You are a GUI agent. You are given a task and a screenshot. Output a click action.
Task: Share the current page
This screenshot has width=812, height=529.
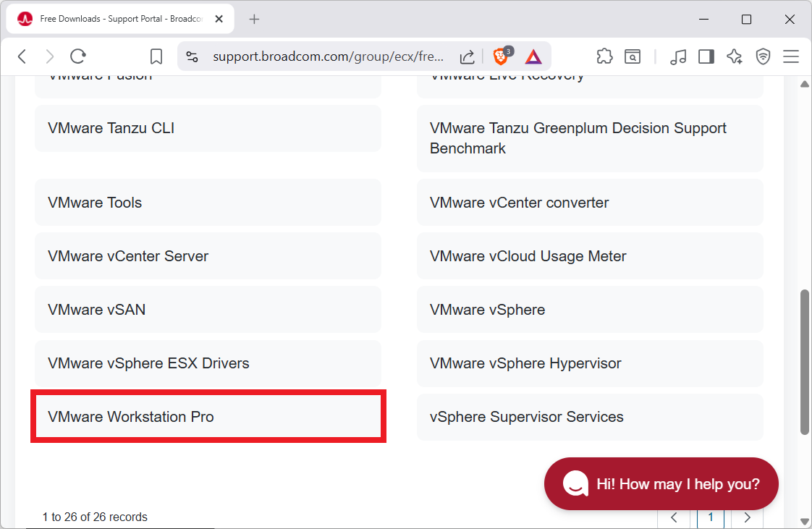(x=467, y=56)
